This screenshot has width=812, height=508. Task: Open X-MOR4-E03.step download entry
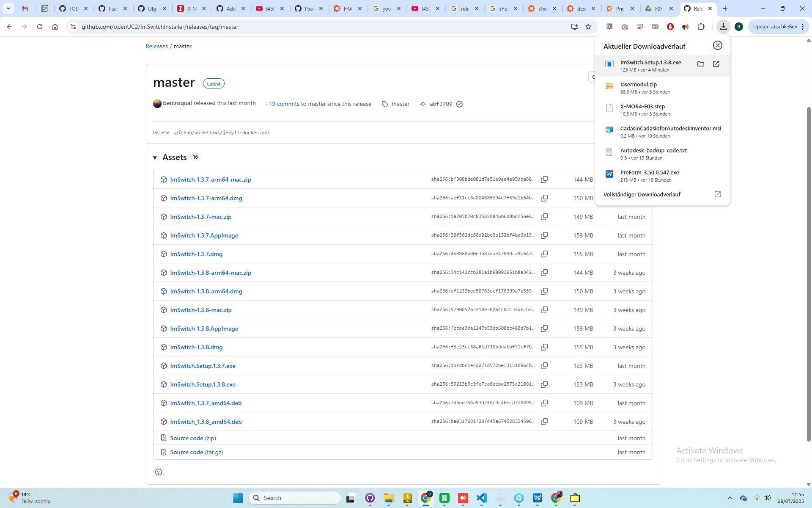[x=662, y=110]
